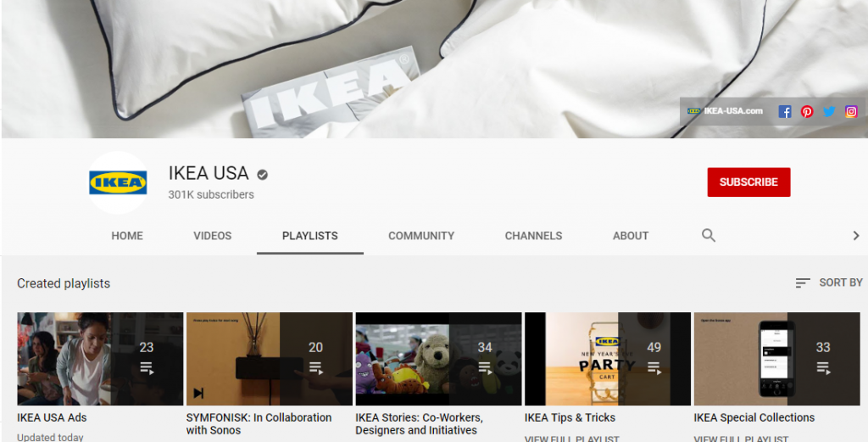
Task: Go to the About tab
Action: click(631, 236)
